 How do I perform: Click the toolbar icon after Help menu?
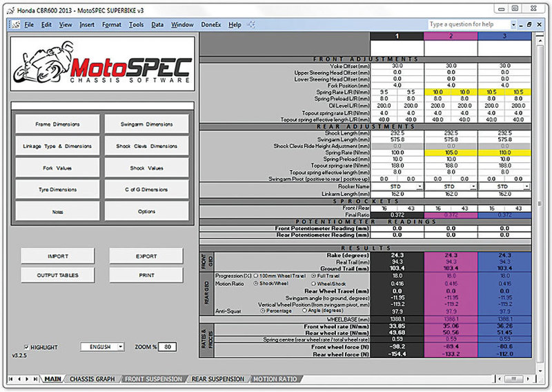(250, 25)
